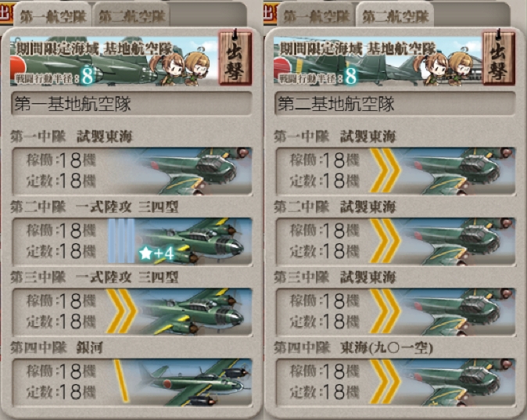Open the second squadron 一式陸攻 三四型 slot
The width and height of the screenshot is (527, 420).
pyautogui.click(x=132, y=241)
